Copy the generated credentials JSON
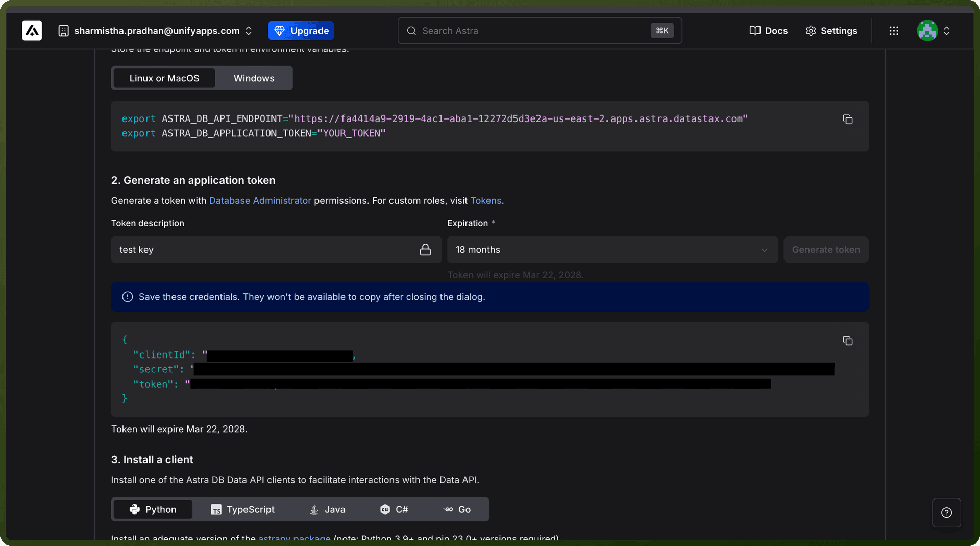The image size is (980, 546). 848,341
